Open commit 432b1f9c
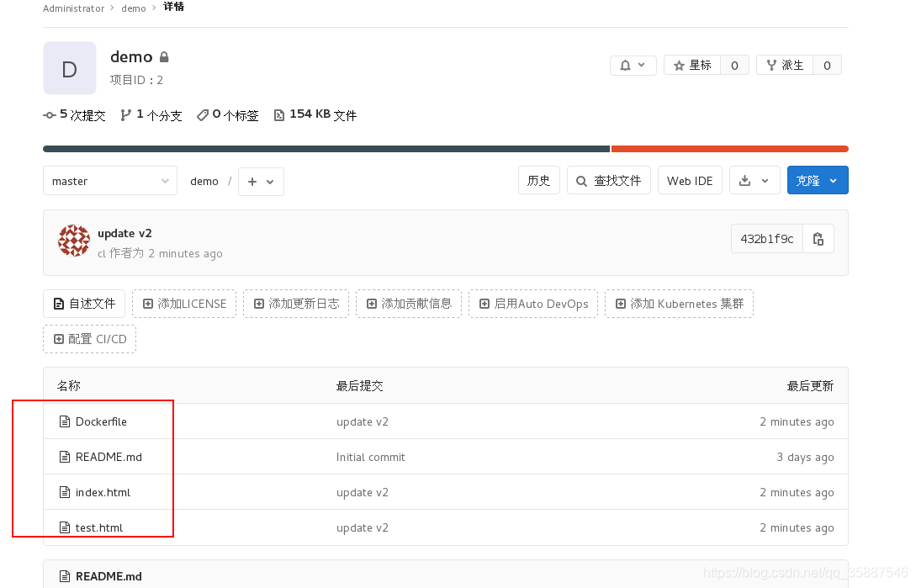This screenshot has width=916, height=588. (x=767, y=238)
